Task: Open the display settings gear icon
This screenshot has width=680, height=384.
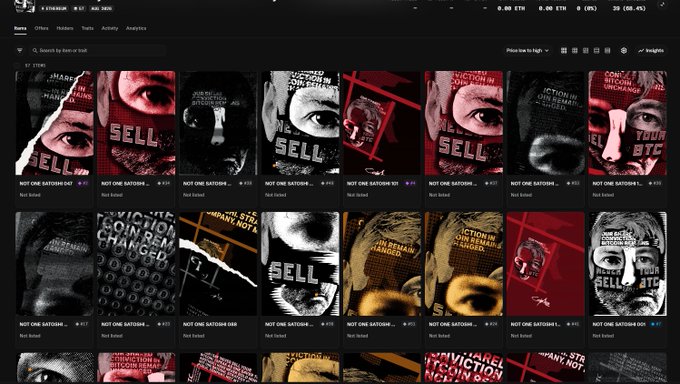Action: [624, 51]
